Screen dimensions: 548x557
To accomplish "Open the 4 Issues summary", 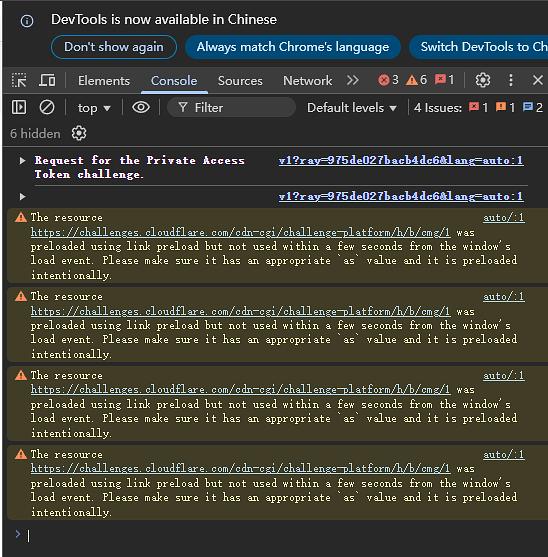I will (x=478, y=107).
